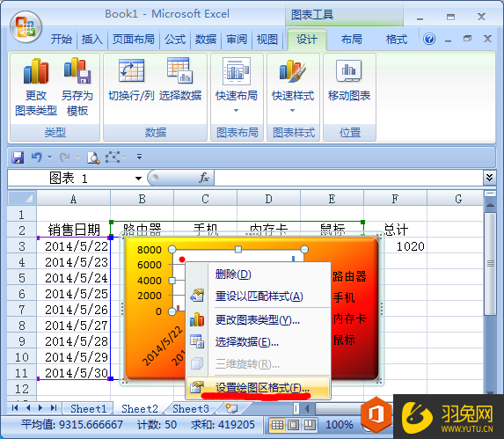
Task: Click the Sheet2 tab
Action: 140,409
